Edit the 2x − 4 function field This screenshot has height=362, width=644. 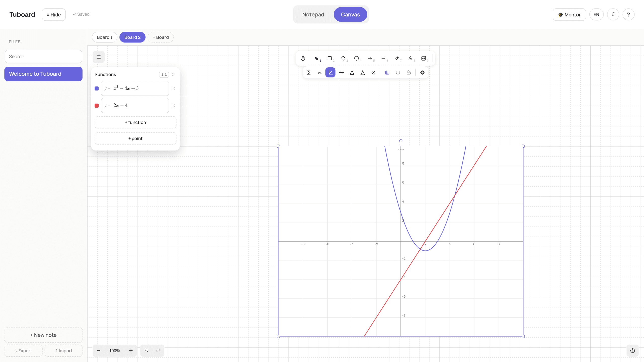click(x=135, y=105)
